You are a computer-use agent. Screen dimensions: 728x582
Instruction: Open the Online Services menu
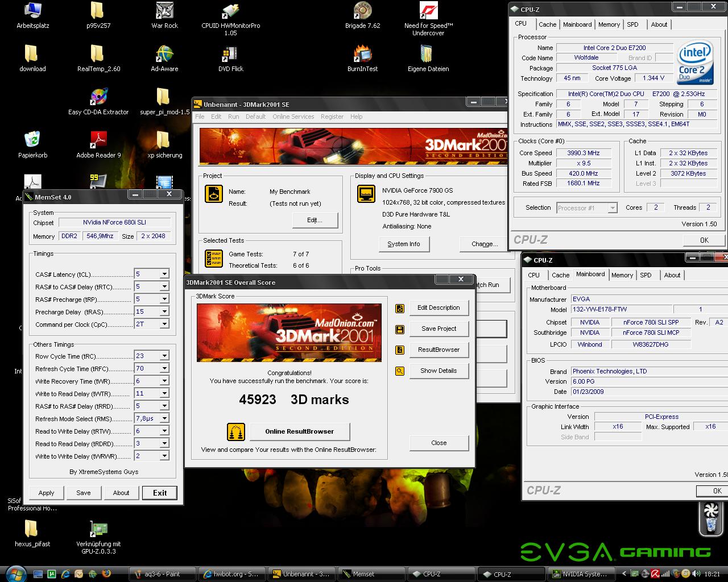(x=293, y=117)
